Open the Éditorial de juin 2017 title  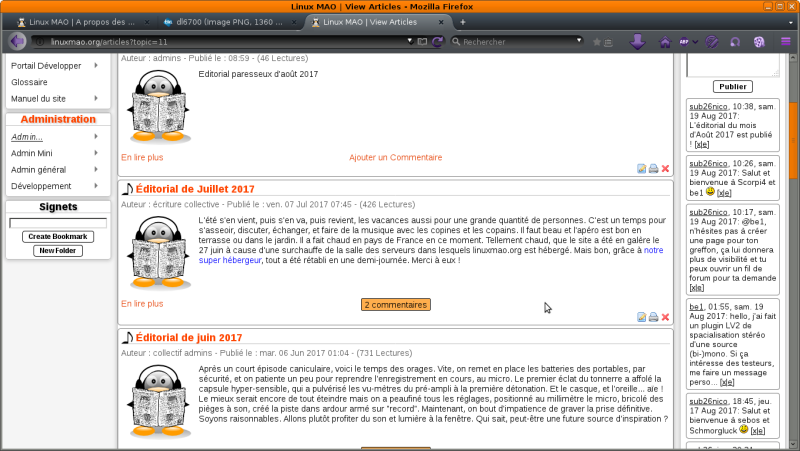pos(189,337)
